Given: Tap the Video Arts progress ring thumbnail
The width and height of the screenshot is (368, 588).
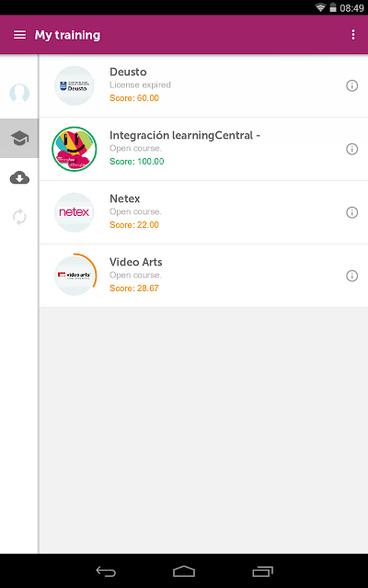Looking at the screenshot, I should pos(75,276).
